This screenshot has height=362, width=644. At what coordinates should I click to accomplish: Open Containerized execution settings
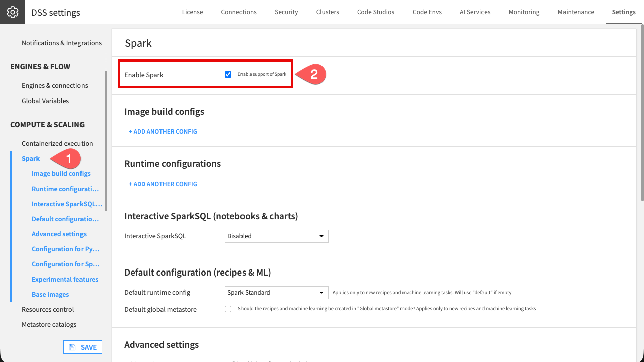(x=57, y=143)
